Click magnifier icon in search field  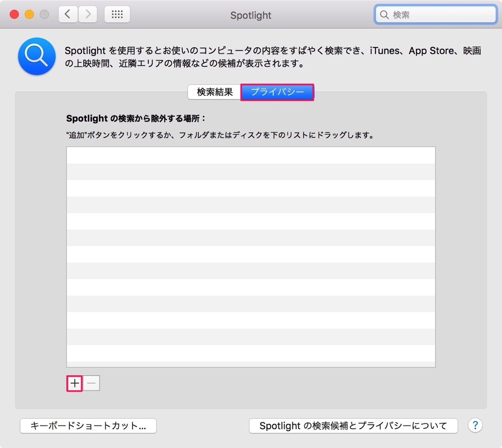pos(384,15)
